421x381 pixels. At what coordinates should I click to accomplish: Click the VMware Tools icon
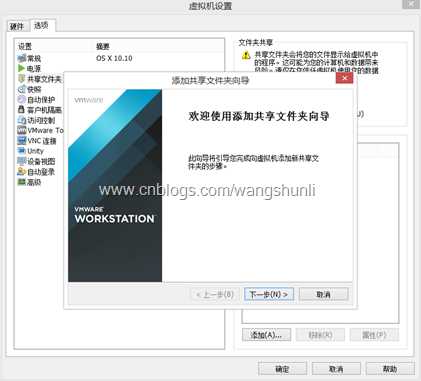[22, 130]
